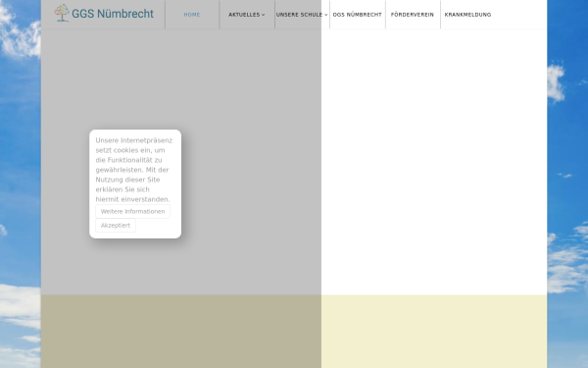Open the KRANKMELDUNG menu item
Viewport: 588px width, 368px height.
tap(467, 15)
